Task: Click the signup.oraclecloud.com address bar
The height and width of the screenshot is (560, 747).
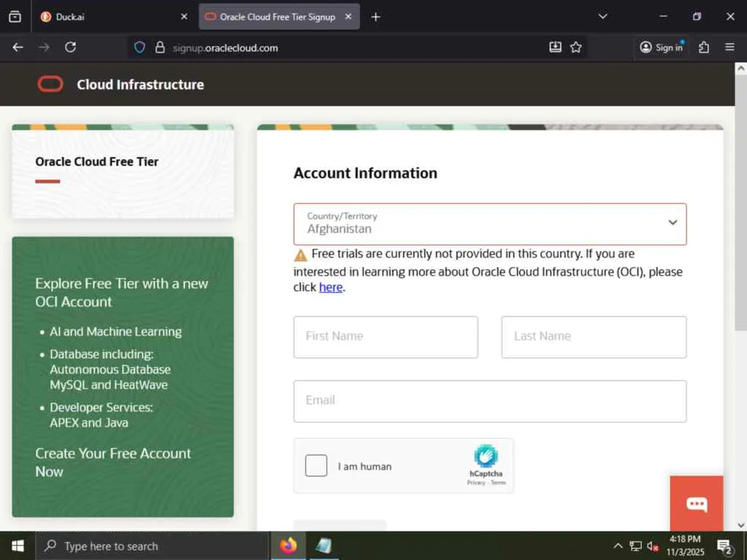Action: coord(357,47)
